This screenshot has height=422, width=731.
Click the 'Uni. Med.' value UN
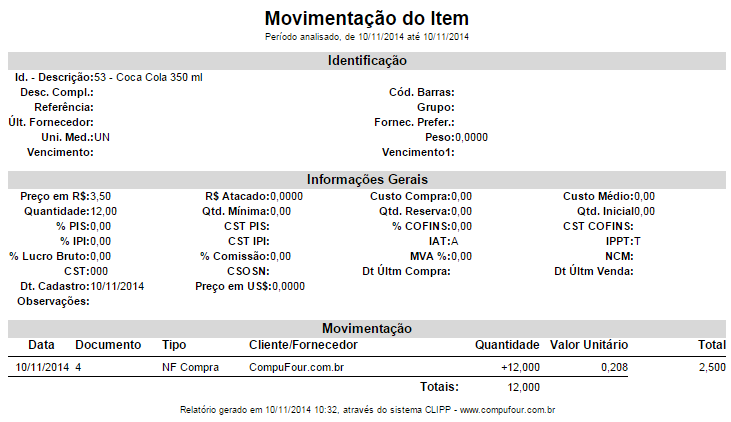point(102,137)
